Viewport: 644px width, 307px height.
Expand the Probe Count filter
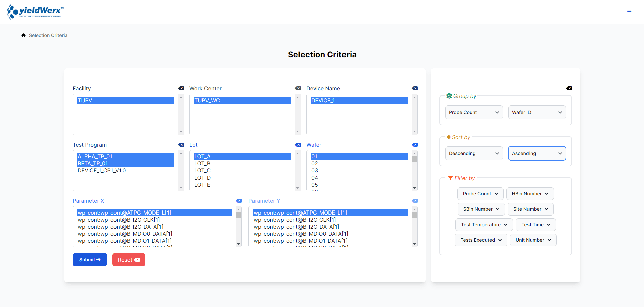480,194
